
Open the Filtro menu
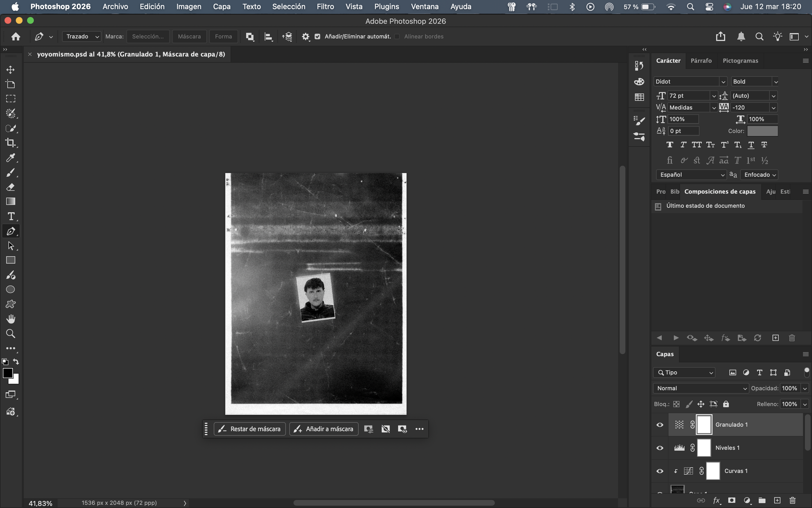[x=325, y=7]
